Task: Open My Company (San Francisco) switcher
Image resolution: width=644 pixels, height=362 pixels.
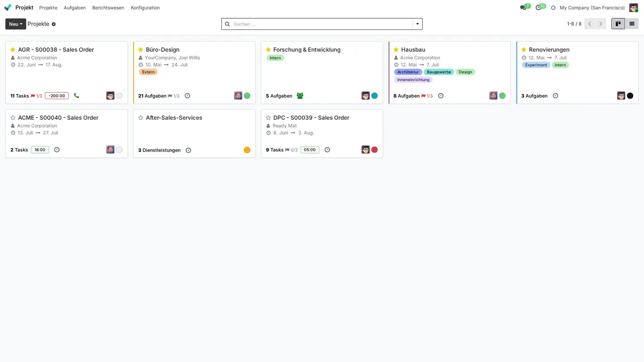Action: [592, 8]
